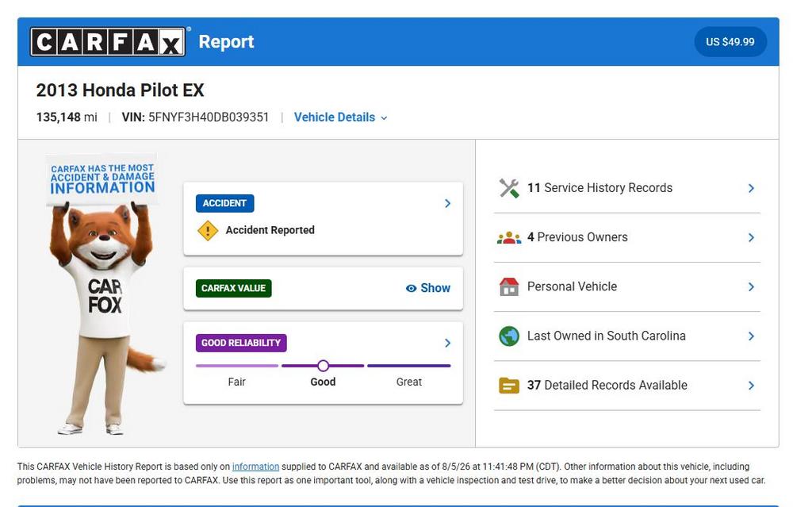
Task: Click the VIN number 5FNYF3H40DB039351
Action: click(209, 117)
